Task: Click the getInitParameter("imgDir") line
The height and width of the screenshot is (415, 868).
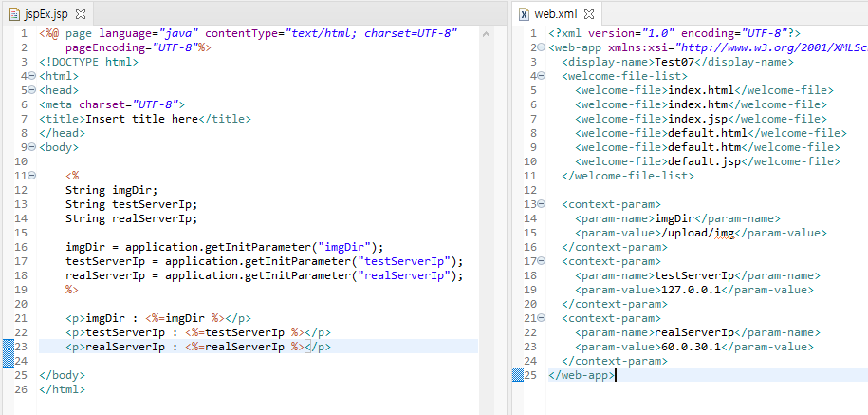Action: (224, 247)
